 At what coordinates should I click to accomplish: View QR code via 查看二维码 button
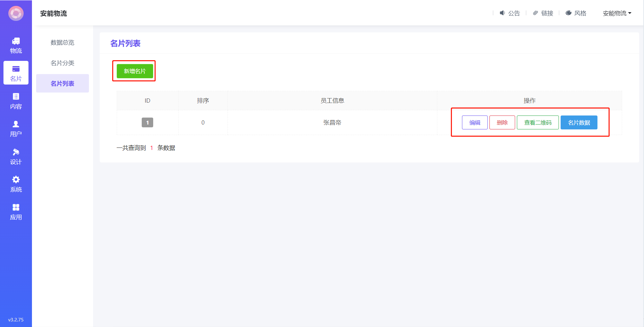[537, 122]
